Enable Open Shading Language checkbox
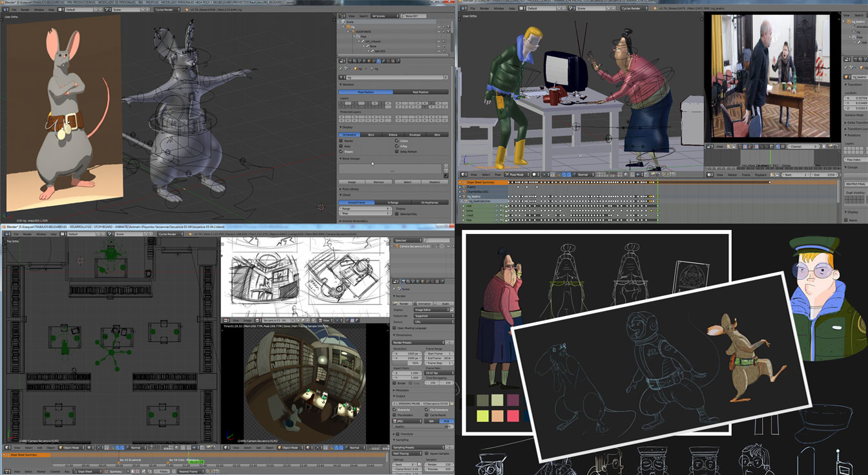This screenshot has width=868, height=475. tap(395, 328)
